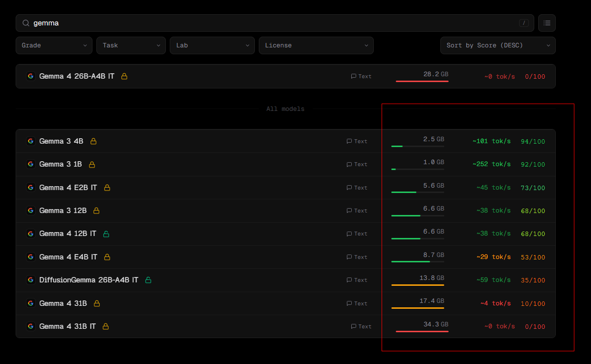Image resolution: width=591 pixels, height=364 pixels.
Task: Click the "~252 tok/s" speed value
Action: pyautogui.click(x=492, y=164)
